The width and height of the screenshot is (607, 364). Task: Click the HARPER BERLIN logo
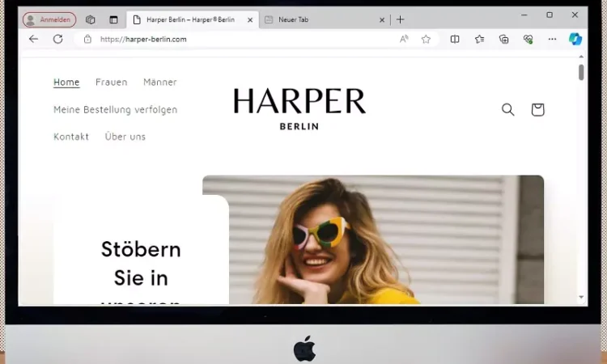coord(299,109)
